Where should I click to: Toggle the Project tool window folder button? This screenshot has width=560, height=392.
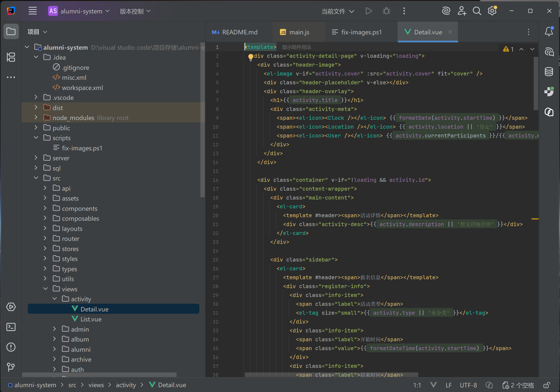[x=11, y=31]
